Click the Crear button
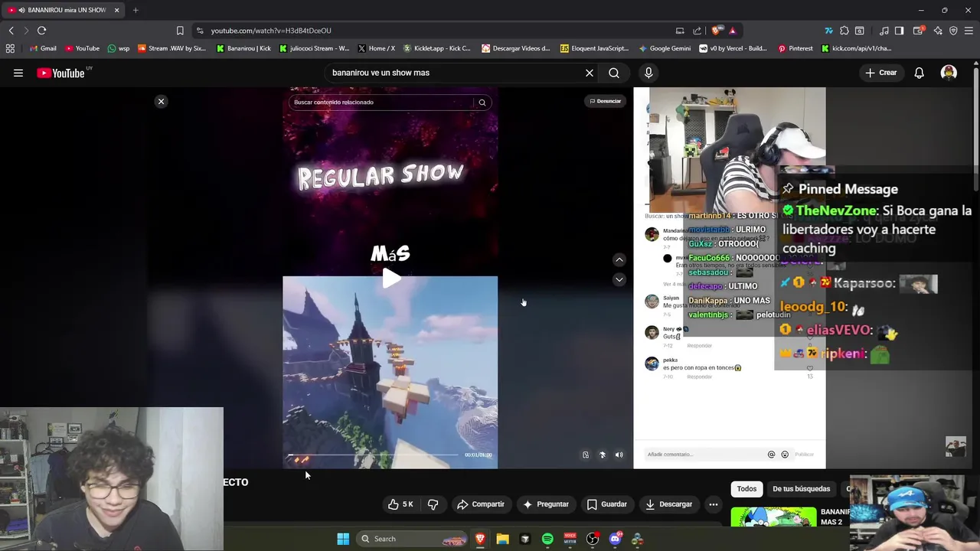Image resolution: width=980 pixels, height=551 pixels. point(880,73)
